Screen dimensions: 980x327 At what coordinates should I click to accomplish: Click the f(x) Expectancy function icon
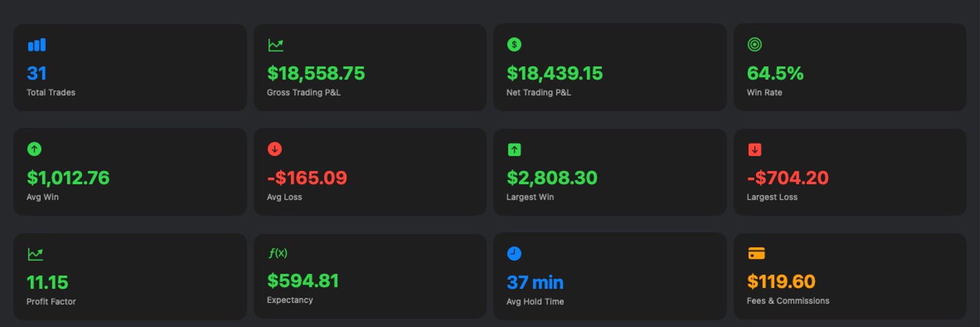278,253
